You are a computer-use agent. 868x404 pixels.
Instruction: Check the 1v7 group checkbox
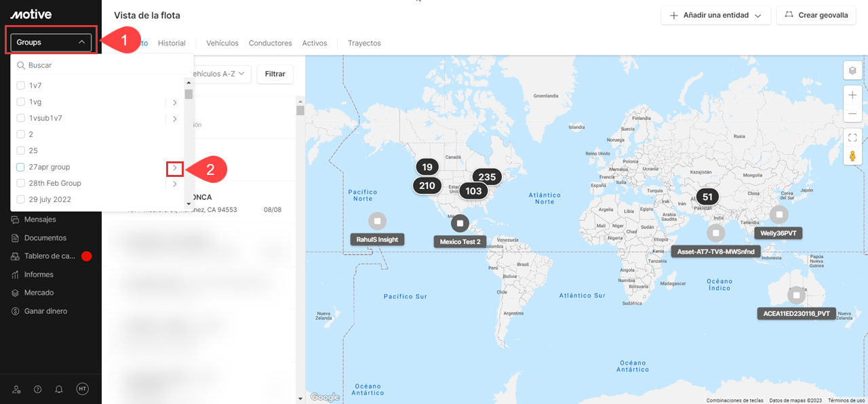click(x=21, y=85)
